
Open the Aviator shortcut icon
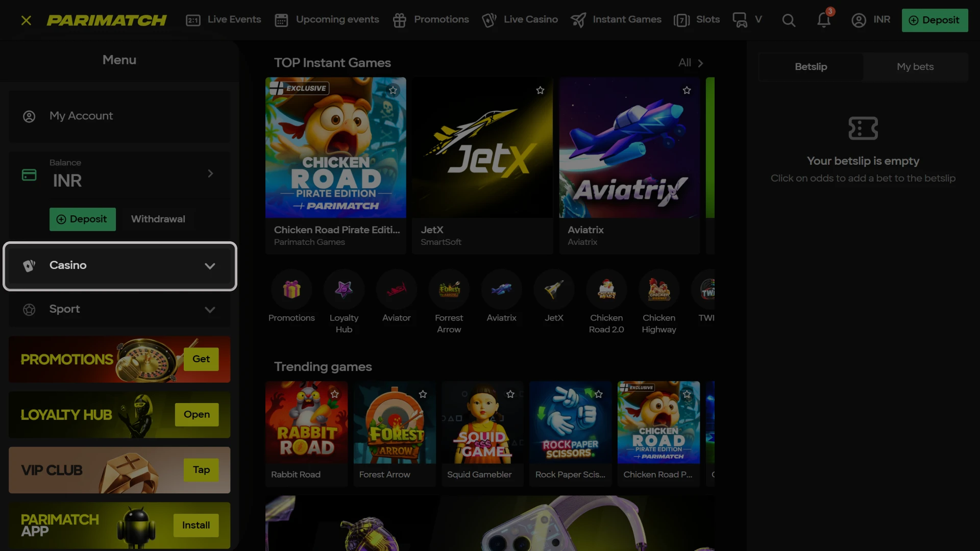pyautogui.click(x=397, y=289)
